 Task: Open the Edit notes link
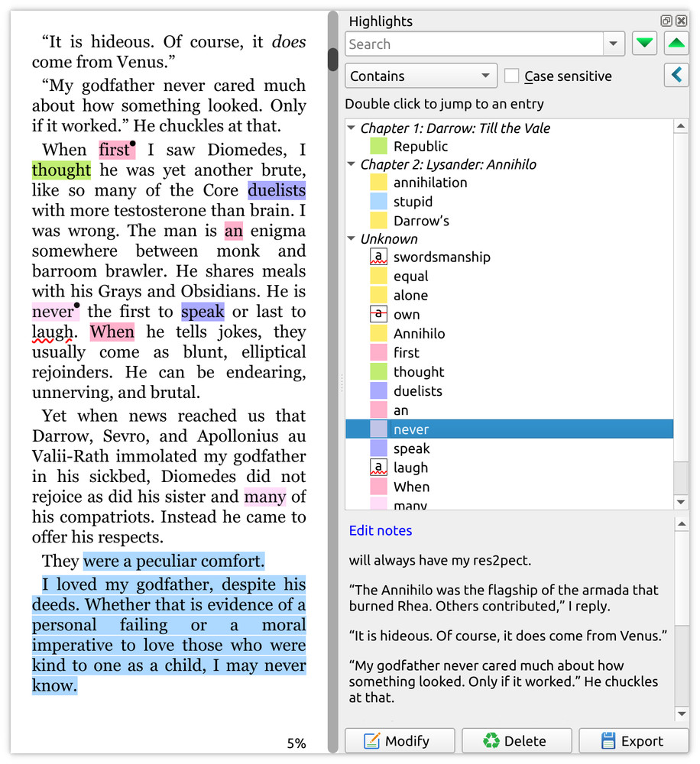(380, 530)
